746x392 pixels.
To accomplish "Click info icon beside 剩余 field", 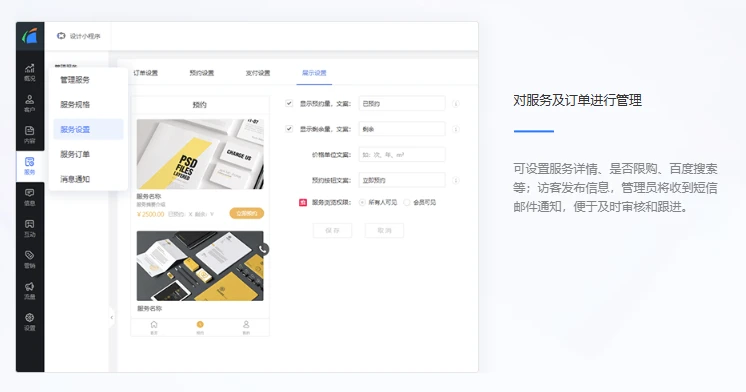I will 456,129.
